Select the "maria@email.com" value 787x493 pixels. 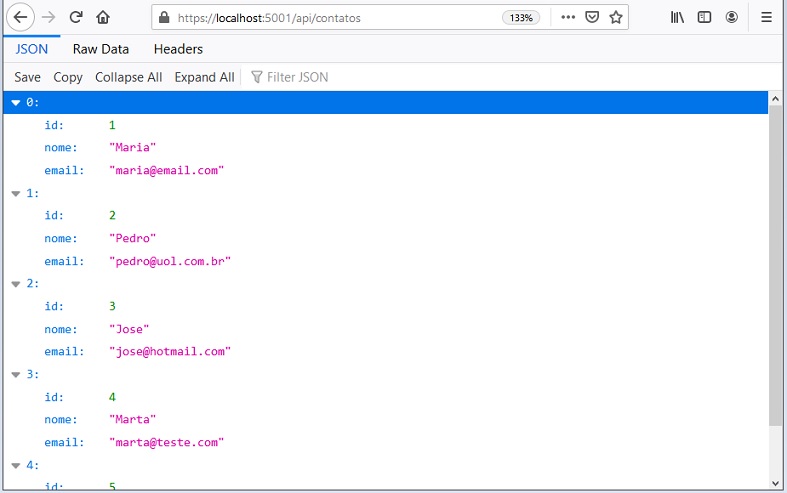click(166, 170)
